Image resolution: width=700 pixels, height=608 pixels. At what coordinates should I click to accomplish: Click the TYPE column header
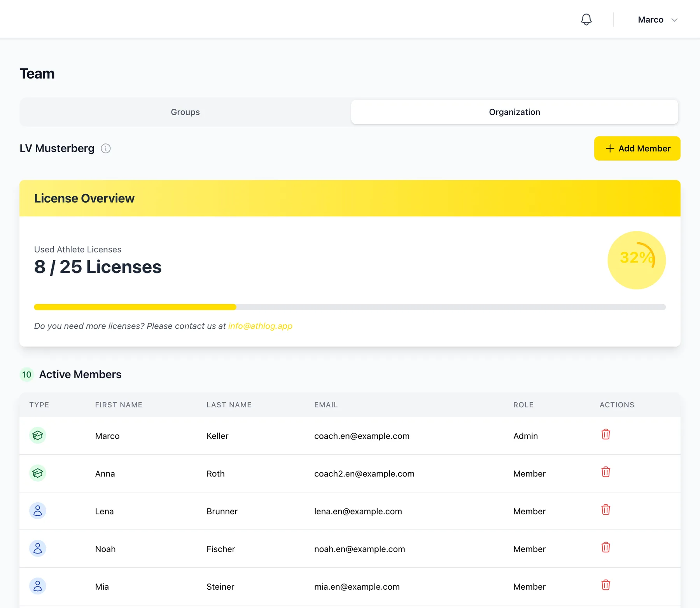pyautogui.click(x=39, y=405)
